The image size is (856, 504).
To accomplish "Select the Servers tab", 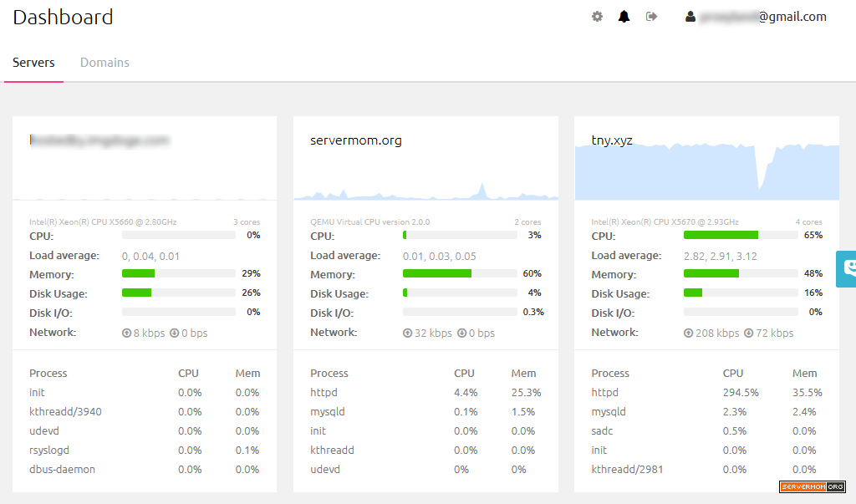I will click(x=33, y=63).
